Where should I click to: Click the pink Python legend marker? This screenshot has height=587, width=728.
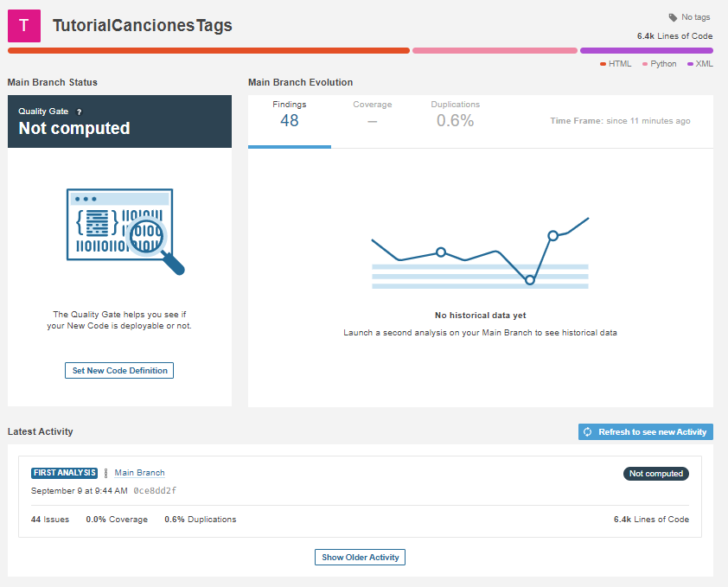click(645, 63)
